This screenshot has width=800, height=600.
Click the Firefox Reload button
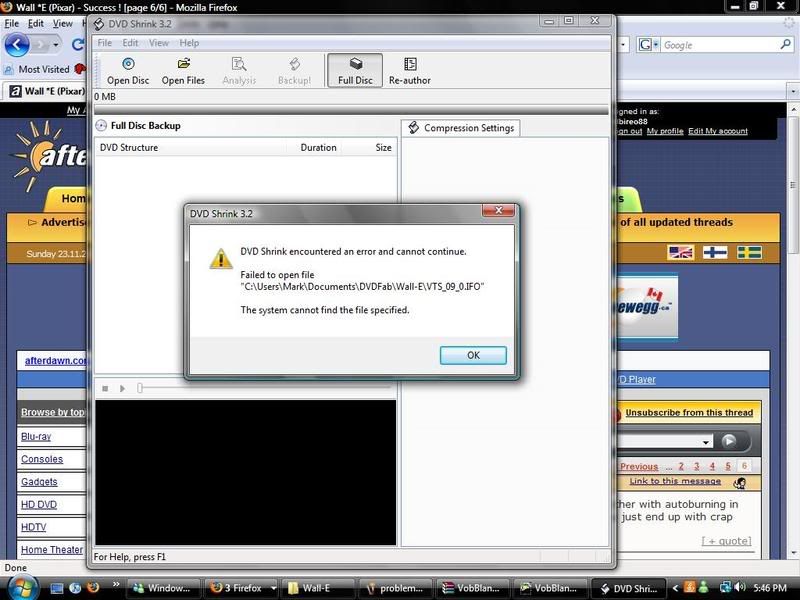tap(78, 45)
